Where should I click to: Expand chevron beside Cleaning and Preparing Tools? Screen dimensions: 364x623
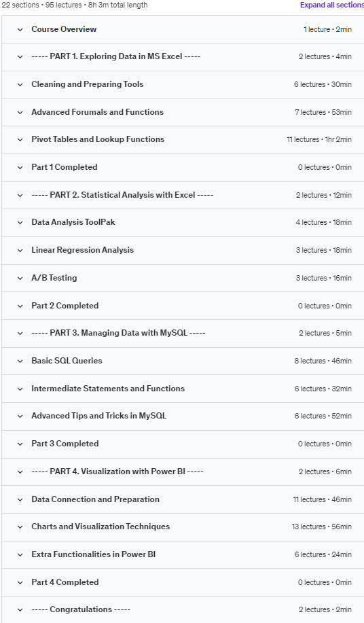click(x=20, y=85)
